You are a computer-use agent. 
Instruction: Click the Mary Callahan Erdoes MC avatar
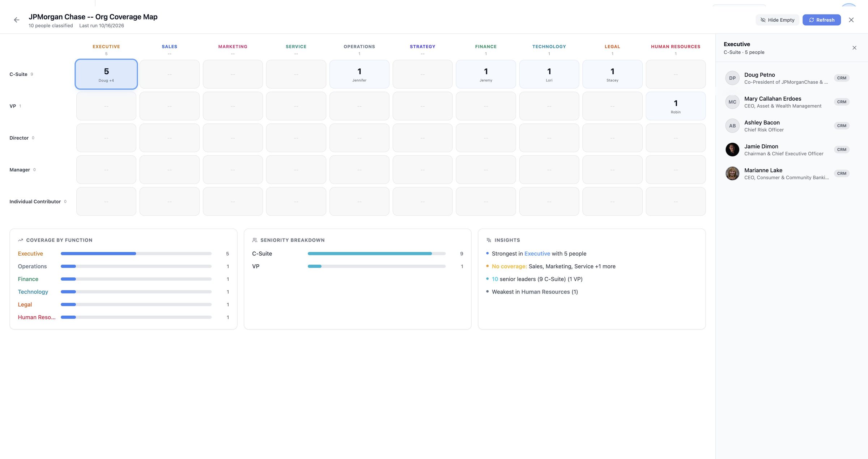pos(732,102)
